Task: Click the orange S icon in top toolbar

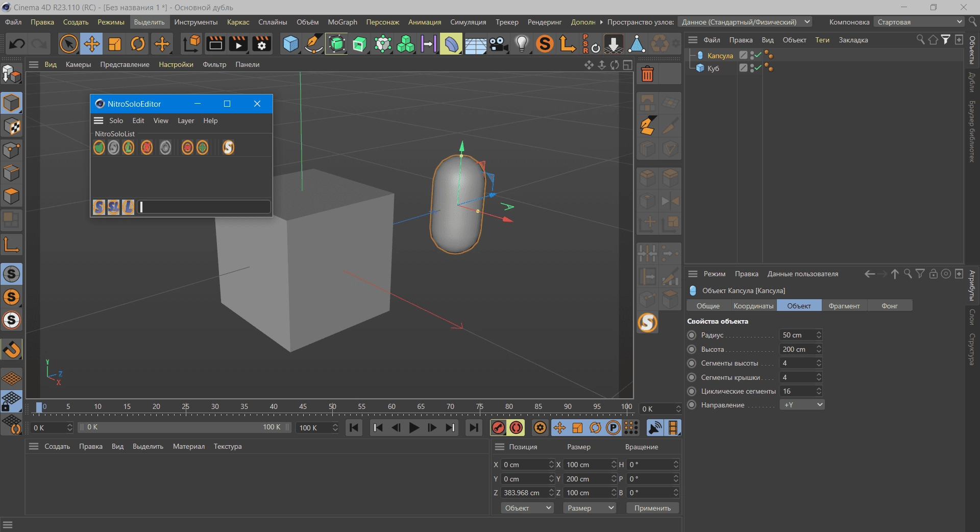Action: point(545,44)
